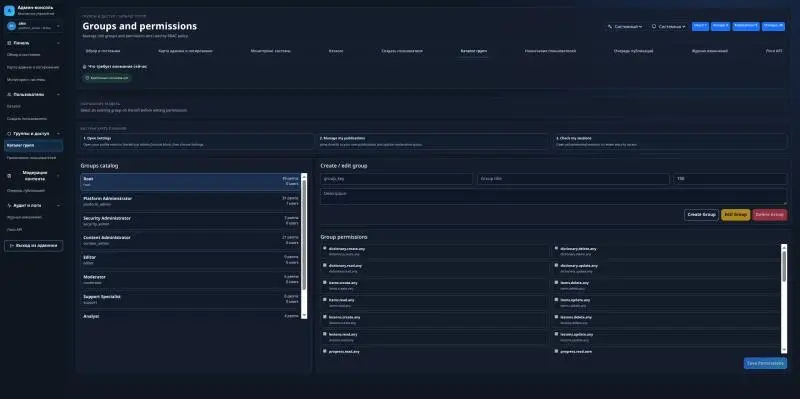This screenshot has height=399, width=800.
Task: Click the red Delete Group button
Action: [x=770, y=215]
